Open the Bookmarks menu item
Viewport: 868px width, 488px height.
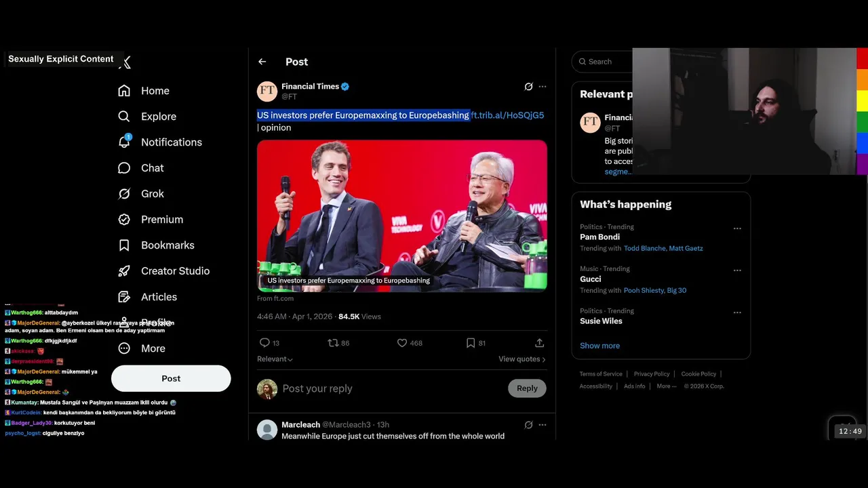point(167,245)
